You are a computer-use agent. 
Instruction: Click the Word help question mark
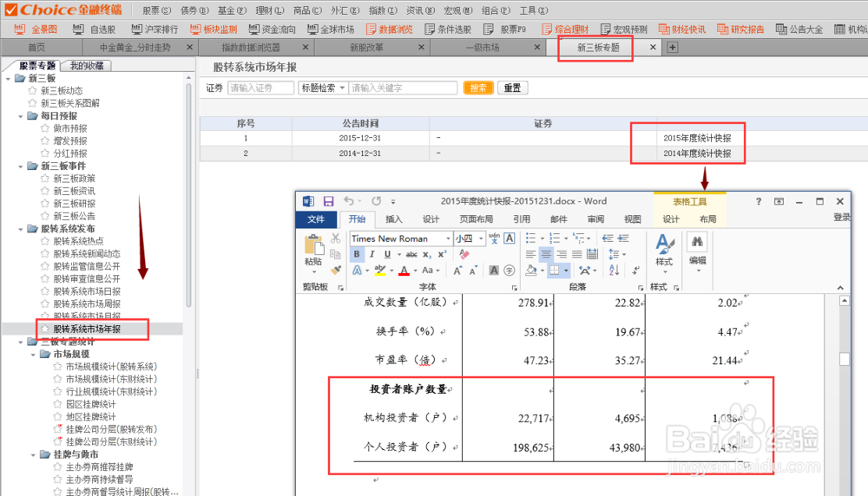click(x=759, y=201)
